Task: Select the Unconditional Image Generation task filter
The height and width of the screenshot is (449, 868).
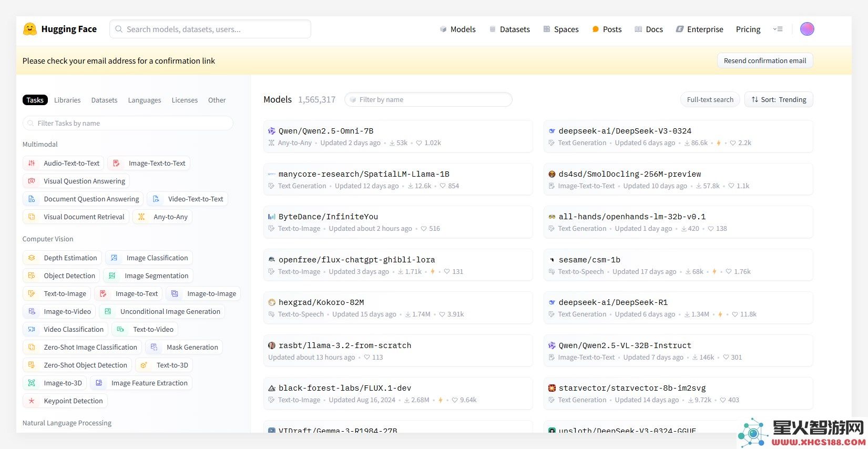Action: (162, 311)
